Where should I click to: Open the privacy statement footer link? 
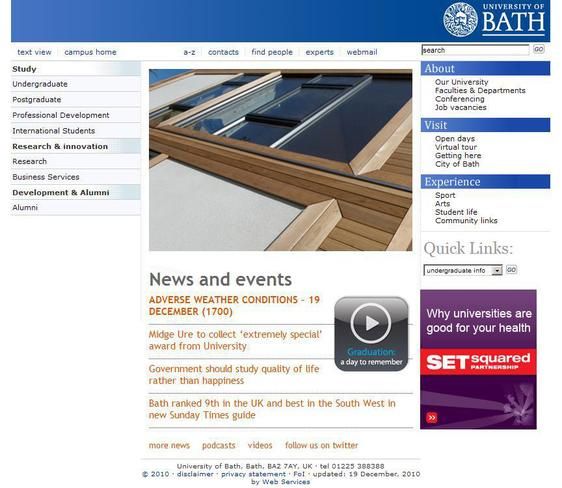point(253,474)
